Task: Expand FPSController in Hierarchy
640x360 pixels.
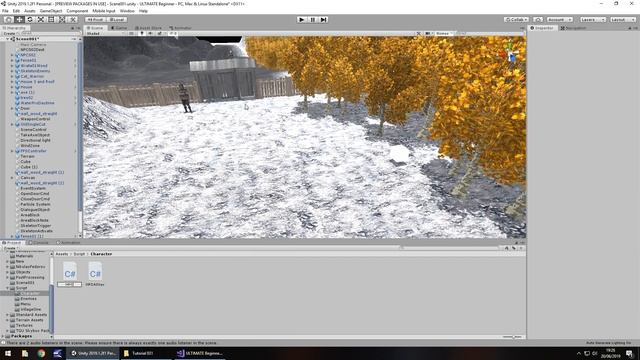Action: pyautogui.click(x=12, y=151)
